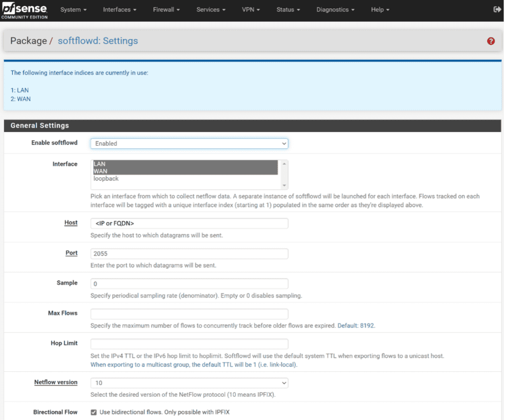Toggle the bidirectional flows checkbox

pos(94,412)
